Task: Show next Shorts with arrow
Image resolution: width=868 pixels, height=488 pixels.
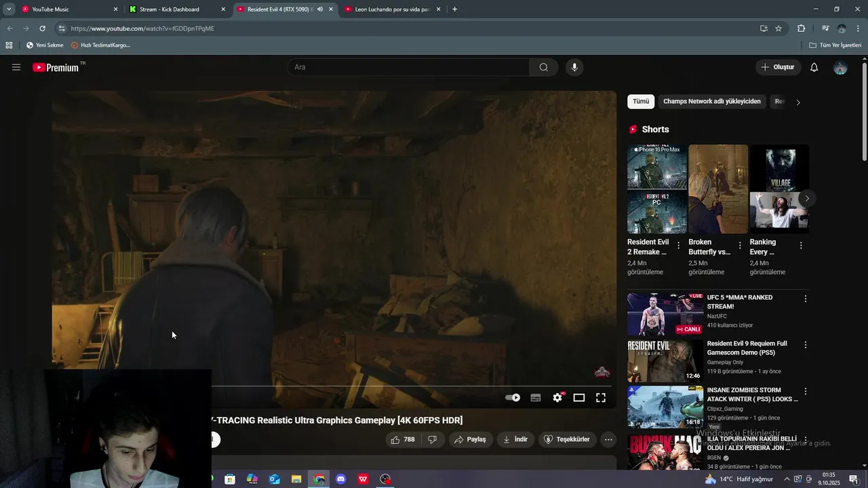Action: pos(807,199)
